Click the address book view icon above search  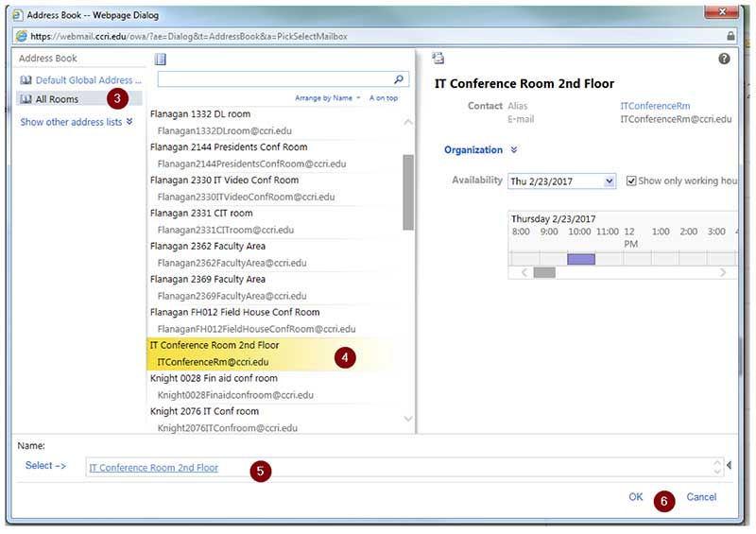point(160,59)
